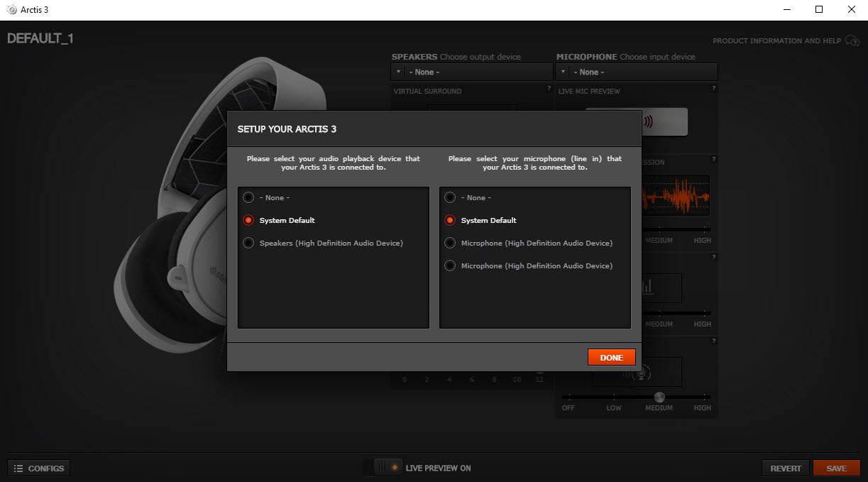
Task: Maximize the Arctis 3 window
Action: pos(819,10)
